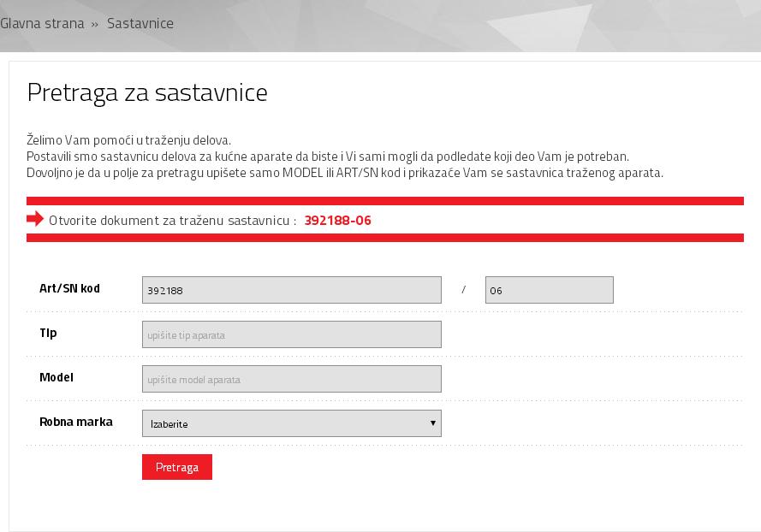
Task: Click the Pretraga za sastavnice heading
Action: point(147,92)
